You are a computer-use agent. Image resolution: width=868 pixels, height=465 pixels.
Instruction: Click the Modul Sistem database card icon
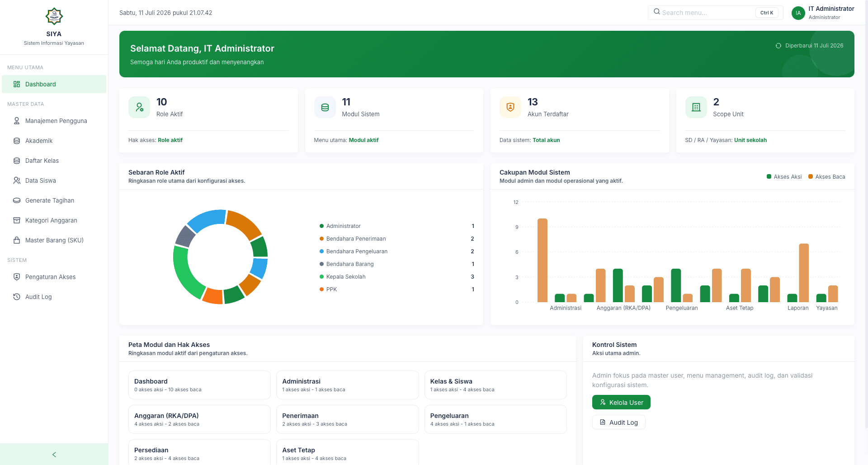pyautogui.click(x=325, y=107)
